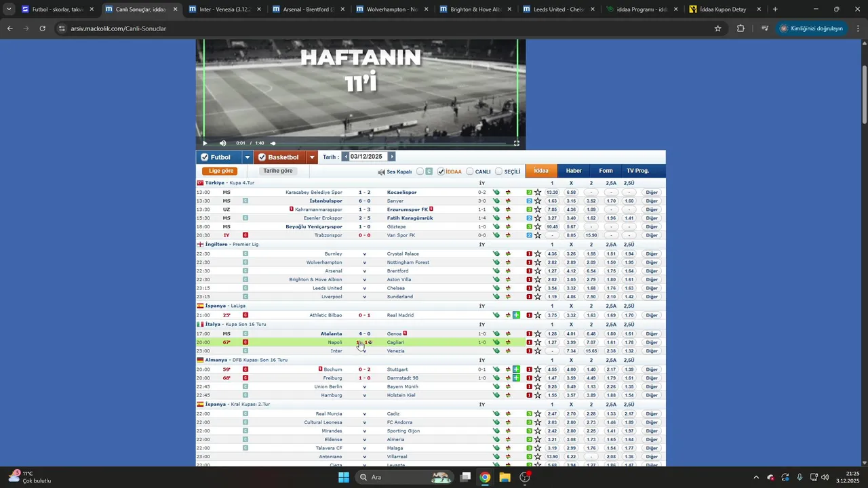Select the Basketbol sport button
868x488 pixels.
click(280, 157)
